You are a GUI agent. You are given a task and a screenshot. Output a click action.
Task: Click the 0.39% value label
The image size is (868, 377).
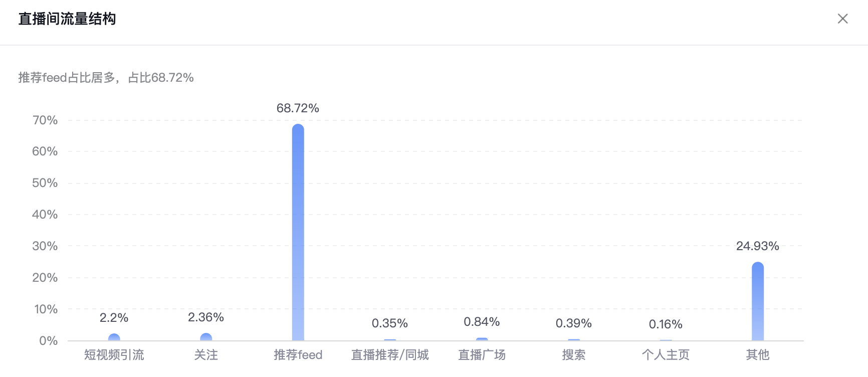click(574, 324)
